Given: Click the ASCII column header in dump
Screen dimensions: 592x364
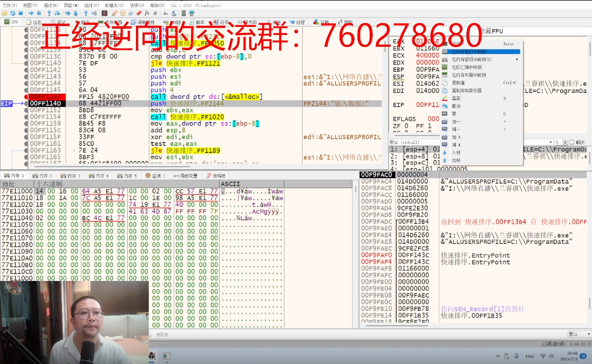Looking at the screenshot, I should click(230, 184).
